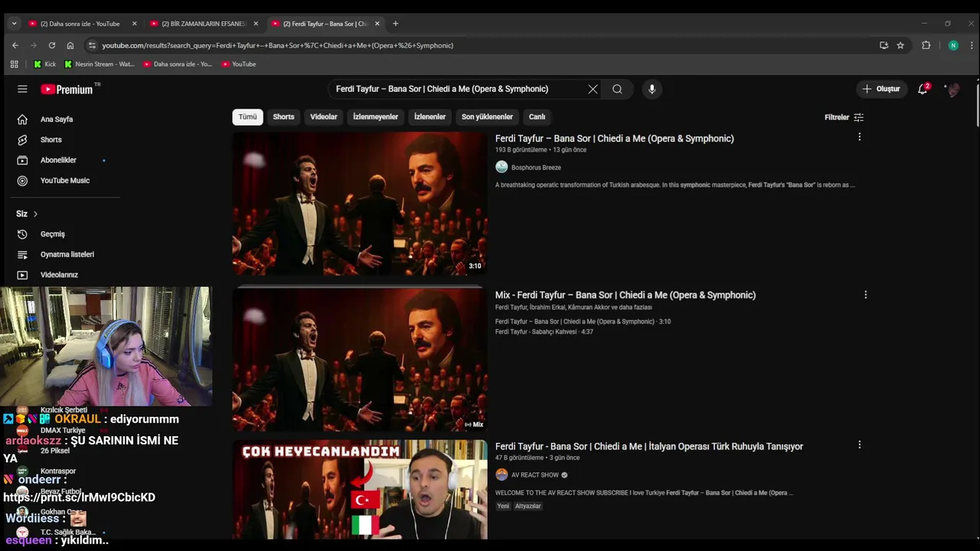Viewport: 980px width, 551px height.
Task: Select the Son yüklenenler filter chip
Action: point(487,117)
